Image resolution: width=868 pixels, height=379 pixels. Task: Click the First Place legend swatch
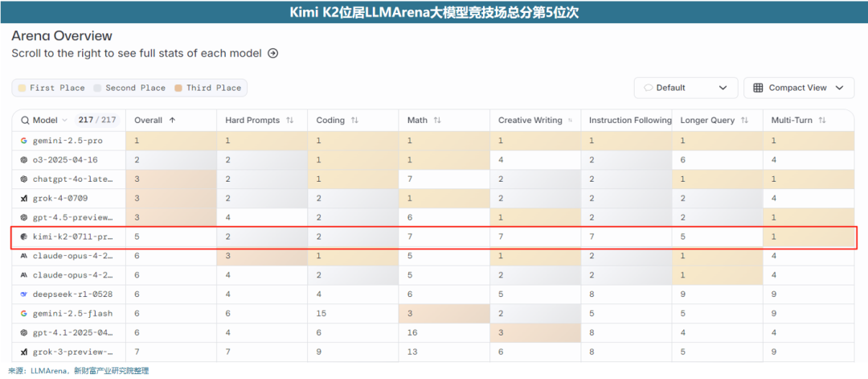[x=22, y=88]
